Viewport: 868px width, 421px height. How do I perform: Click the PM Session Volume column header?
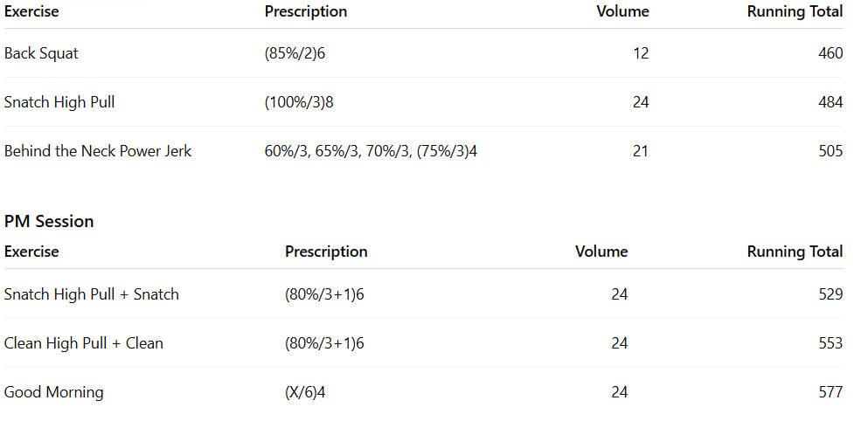601,252
